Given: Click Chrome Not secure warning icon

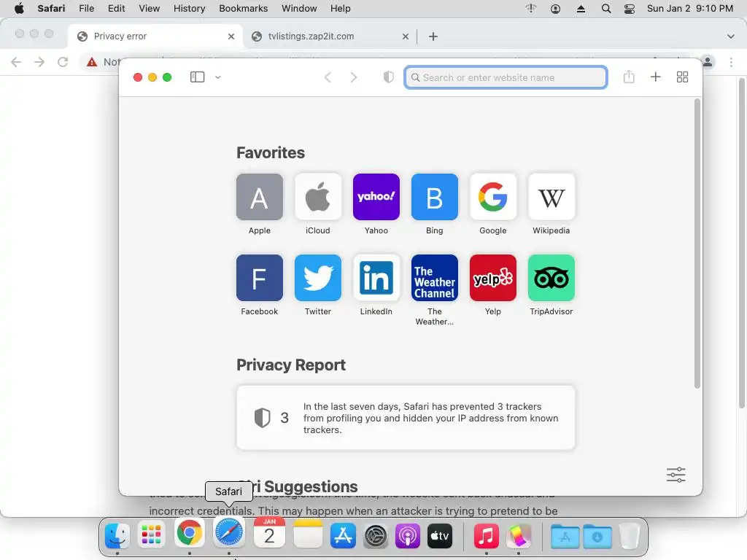Looking at the screenshot, I should 92,62.
